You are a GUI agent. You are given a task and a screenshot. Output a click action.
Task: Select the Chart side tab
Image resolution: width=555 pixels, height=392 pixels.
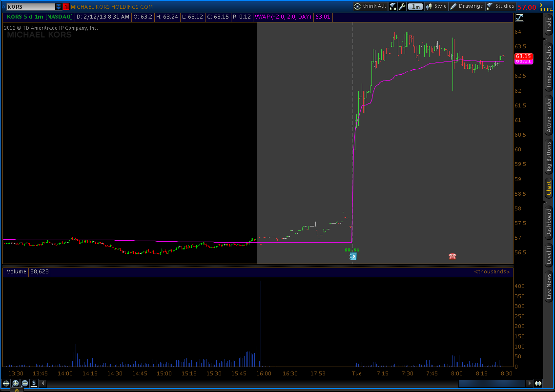[549, 188]
